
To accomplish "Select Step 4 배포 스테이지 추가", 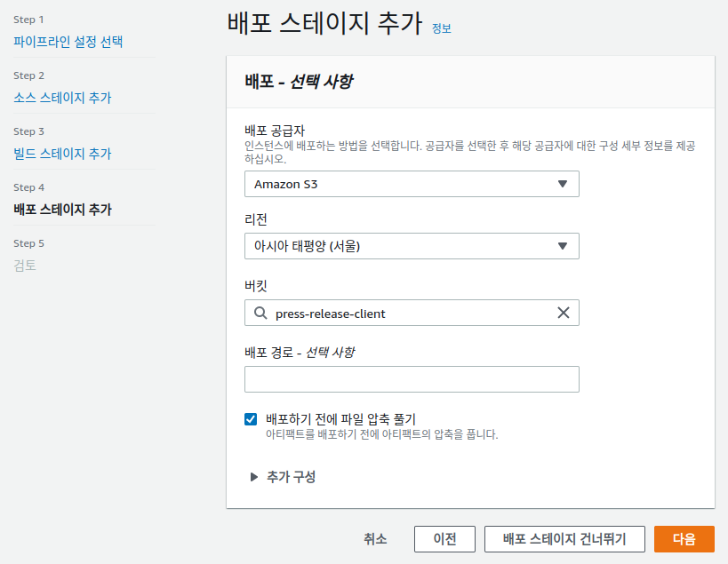I will click(x=62, y=210).
